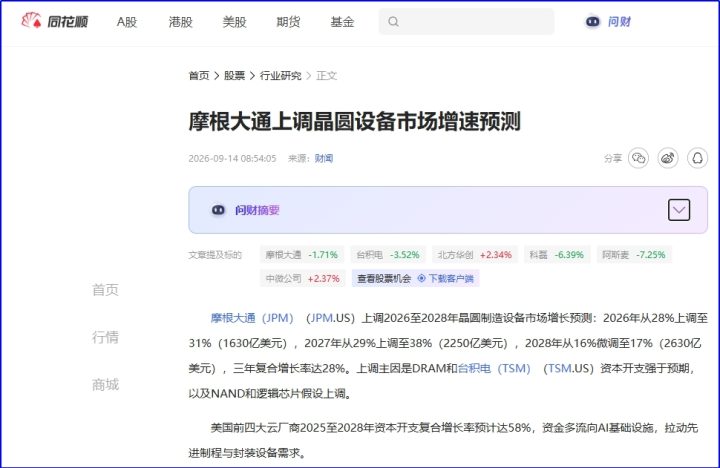720x468 pixels.
Task: Share article via QQ icon
Action: 697,158
